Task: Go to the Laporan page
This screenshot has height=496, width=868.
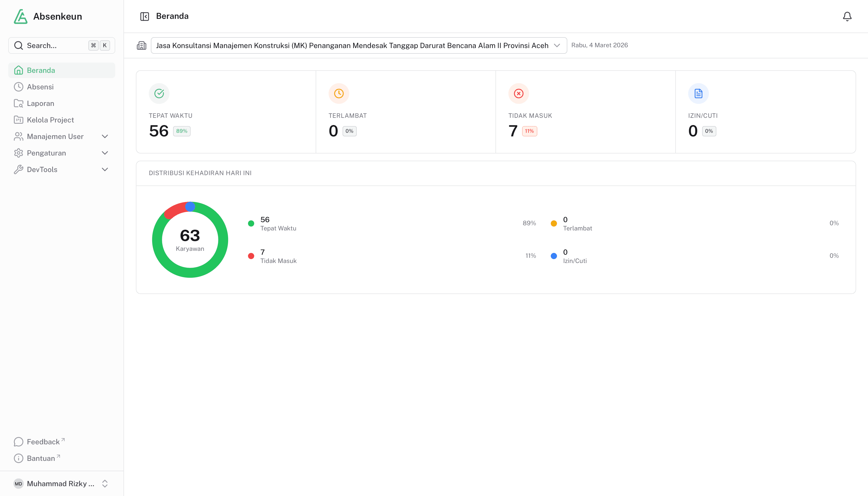Action: (x=40, y=103)
